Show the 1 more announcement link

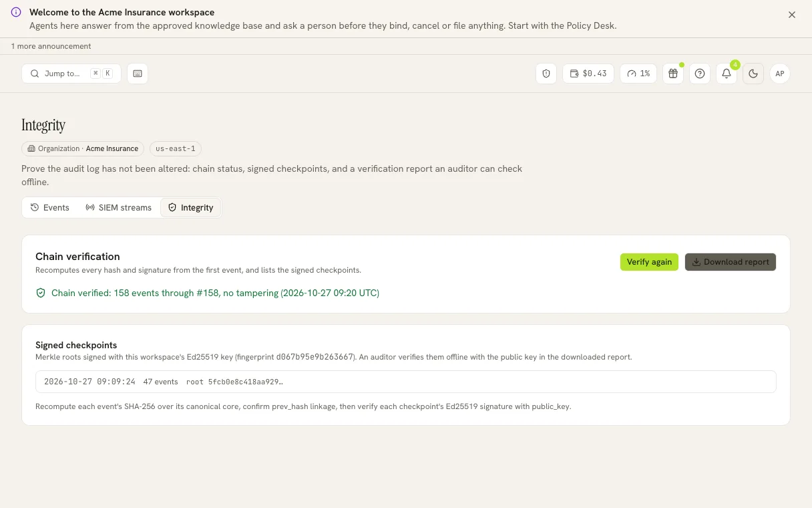pos(51,46)
